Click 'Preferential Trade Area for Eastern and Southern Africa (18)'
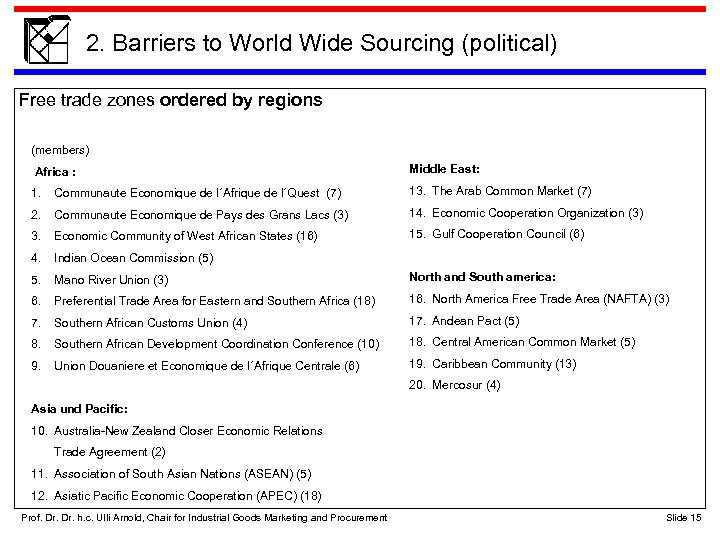The image size is (720, 540). click(214, 301)
